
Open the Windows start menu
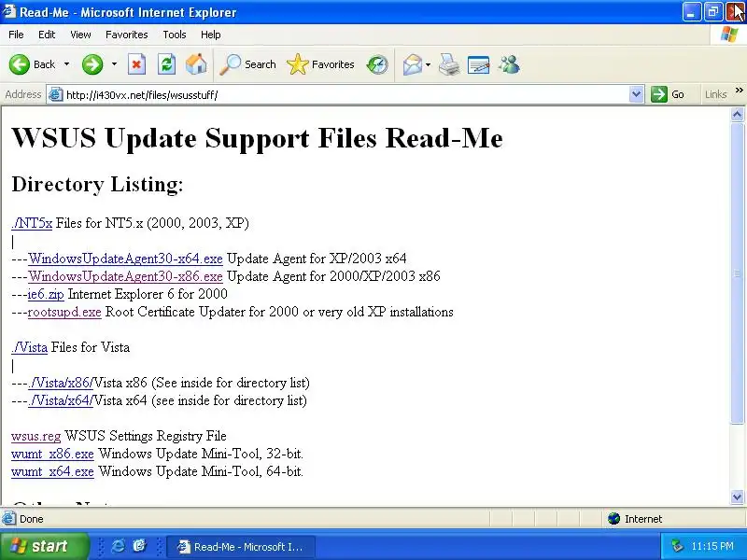(x=44, y=546)
